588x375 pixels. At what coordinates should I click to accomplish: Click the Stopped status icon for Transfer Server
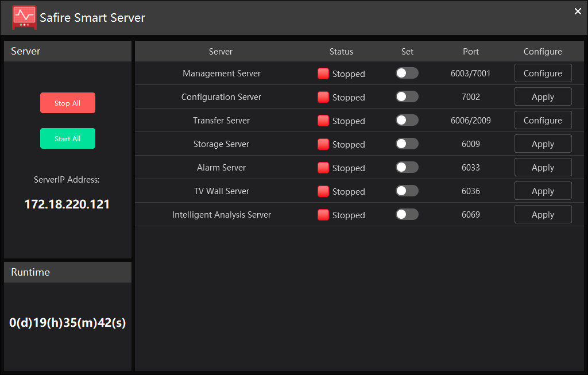pyautogui.click(x=323, y=121)
